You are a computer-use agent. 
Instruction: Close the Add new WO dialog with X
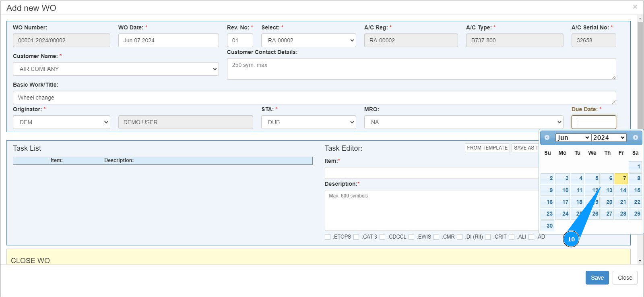635,7
